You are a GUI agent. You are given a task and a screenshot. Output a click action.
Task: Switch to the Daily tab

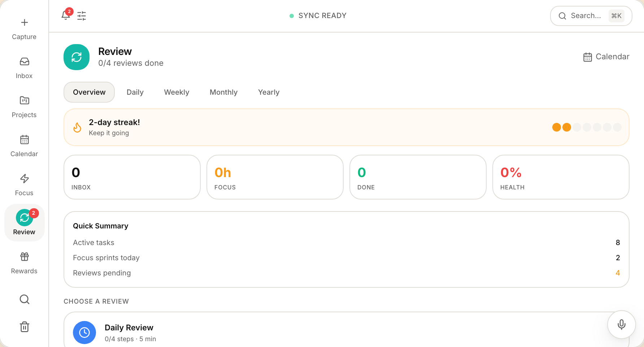[x=135, y=92]
